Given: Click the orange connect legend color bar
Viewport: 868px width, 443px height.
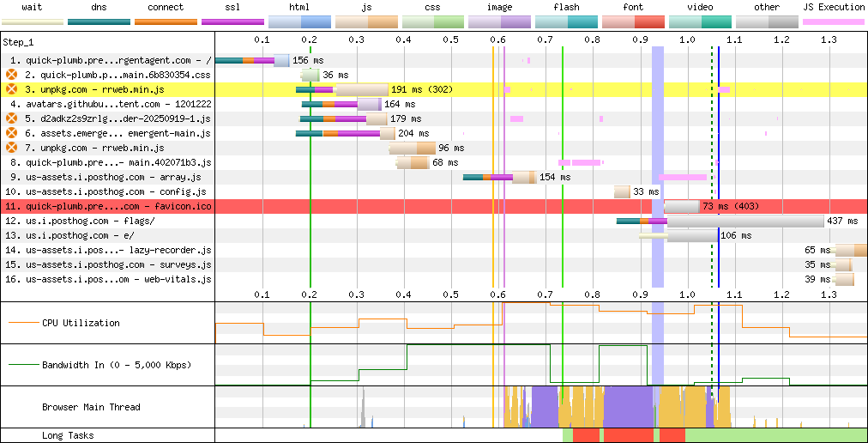Looking at the screenshot, I should point(166,21).
